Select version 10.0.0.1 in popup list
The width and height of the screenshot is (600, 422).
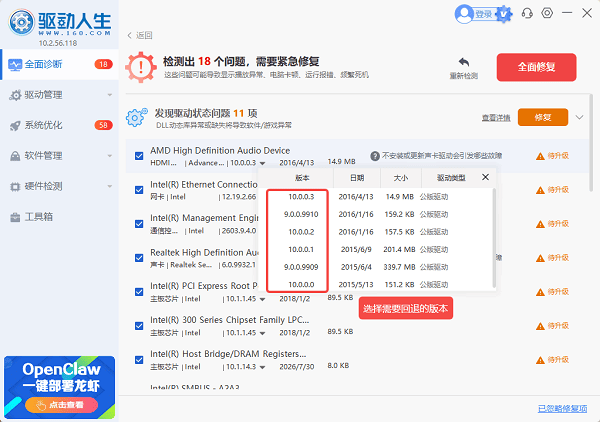coord(301,249)
